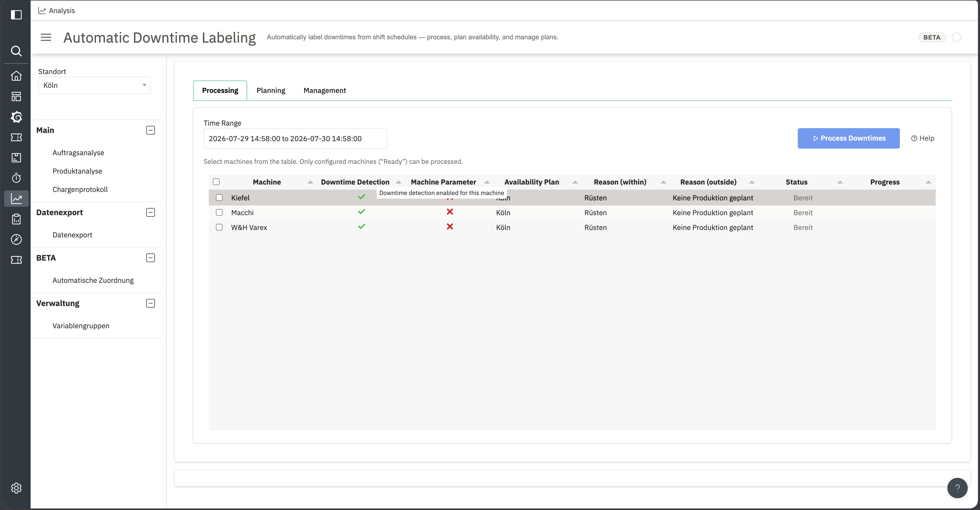Viewport: 980px width, 510px height.
Task: Select the Macchi machine checkbox
Action: [219, 212]
